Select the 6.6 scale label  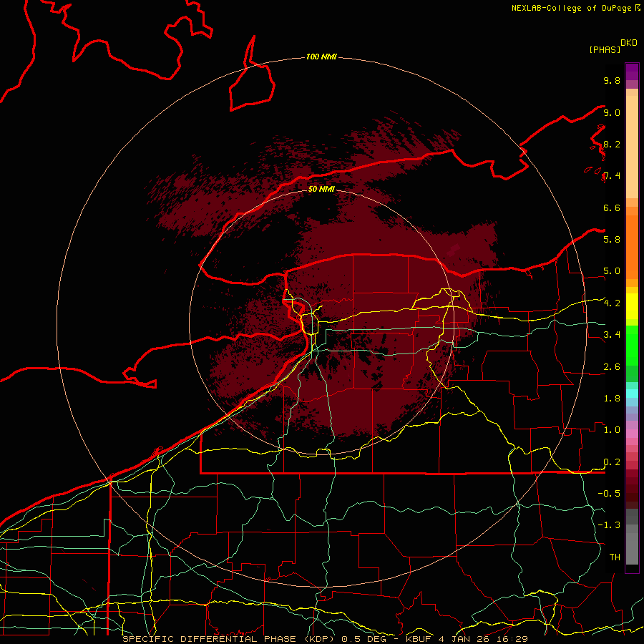(612, 208)
